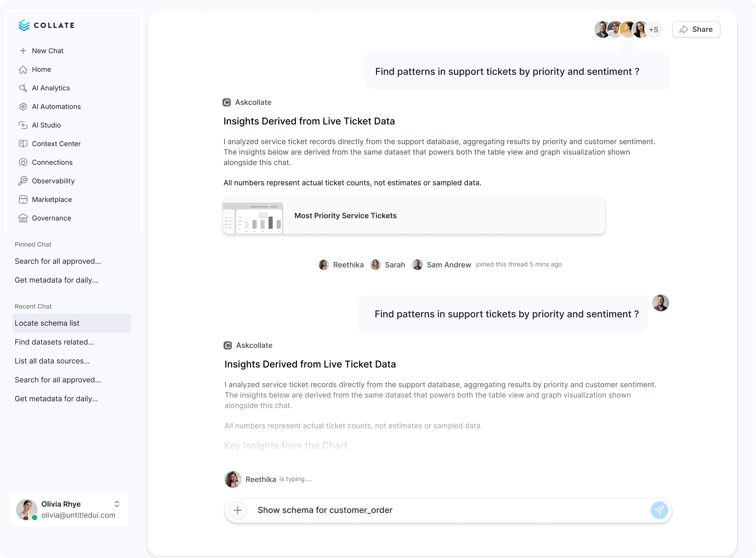Expand the +5 participants avatar group
This screenshot has width=756, height=558.
point(653,29)
